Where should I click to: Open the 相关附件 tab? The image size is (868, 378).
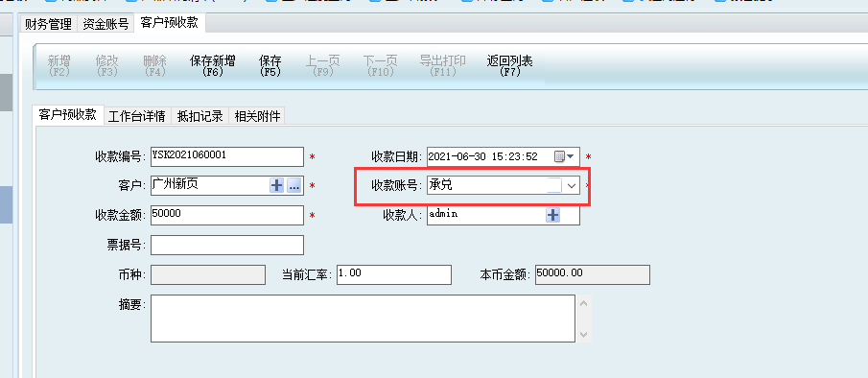(x=257, y=116)
